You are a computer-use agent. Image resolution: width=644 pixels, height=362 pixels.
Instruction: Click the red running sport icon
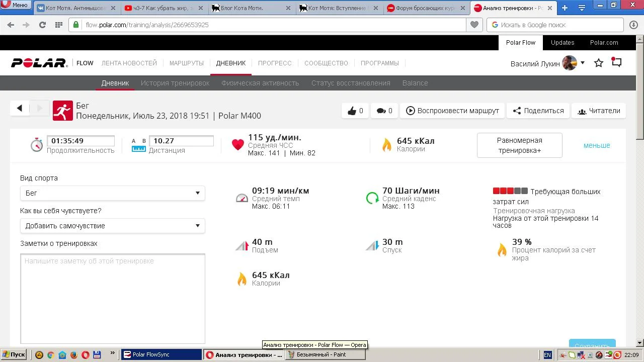(63, 111)
